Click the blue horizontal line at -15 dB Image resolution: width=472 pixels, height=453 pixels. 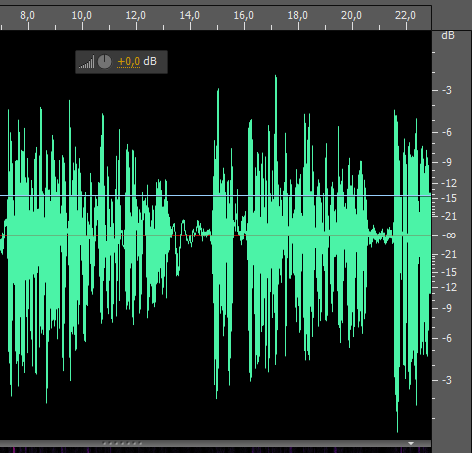tap(216, 196)
